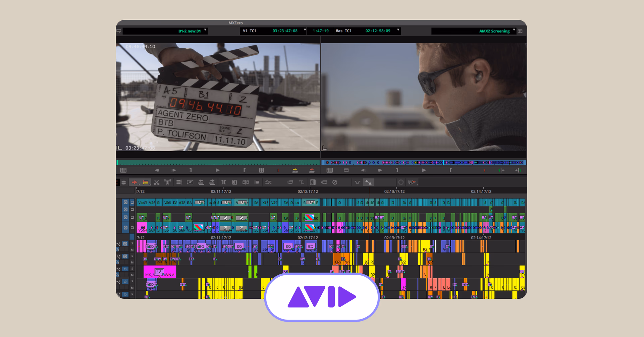Click the red Lift/Overwrite segment mode arrow
Viewport: 644px width, 337px height.
tap(134, 182)
